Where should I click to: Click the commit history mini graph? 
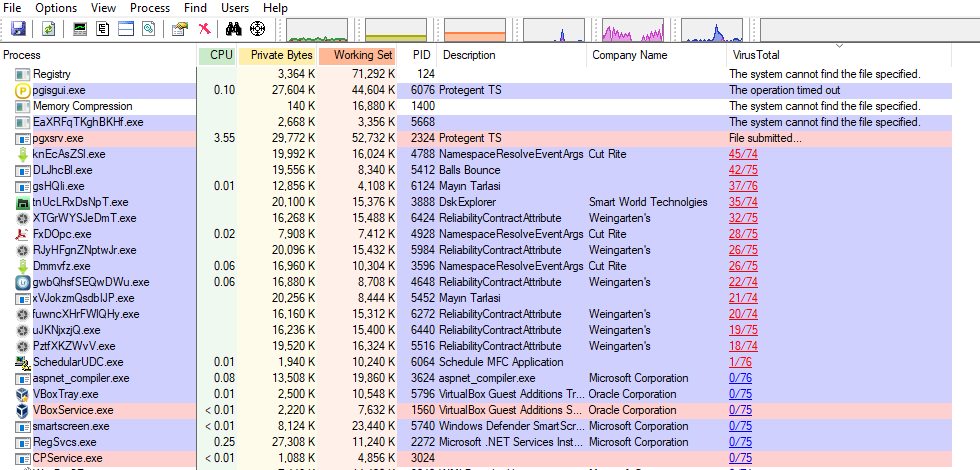coord(396,30)
